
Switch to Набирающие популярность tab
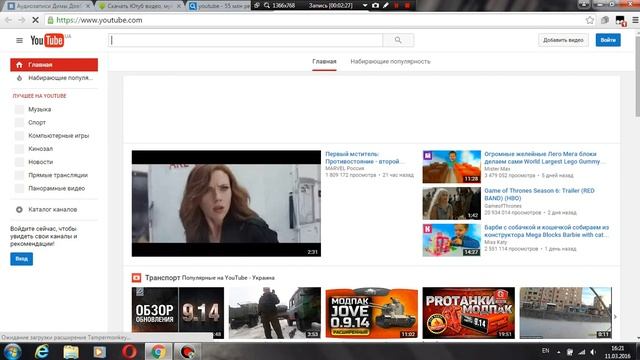coord(390,62)
